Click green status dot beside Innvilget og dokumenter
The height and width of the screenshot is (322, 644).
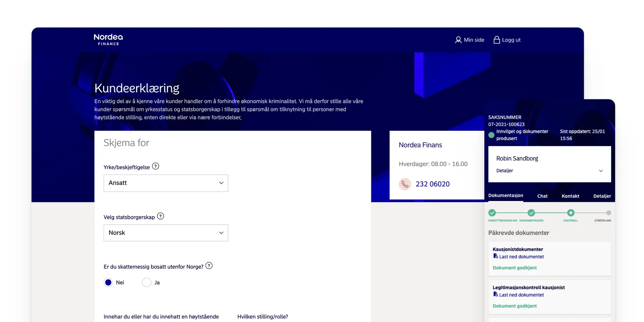pyautogui.click(x=491, y=135)
